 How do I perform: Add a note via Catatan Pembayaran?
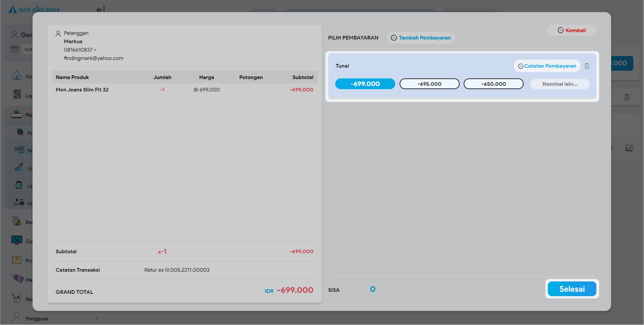point(547,66)
